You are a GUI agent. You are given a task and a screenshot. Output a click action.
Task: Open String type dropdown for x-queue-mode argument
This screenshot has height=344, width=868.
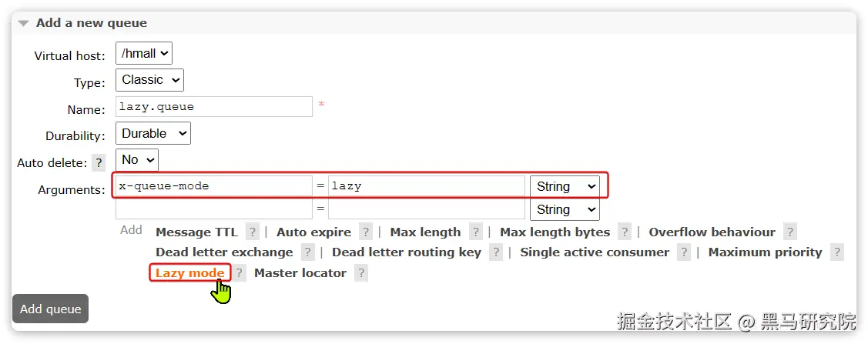click(x=565, y=186)
